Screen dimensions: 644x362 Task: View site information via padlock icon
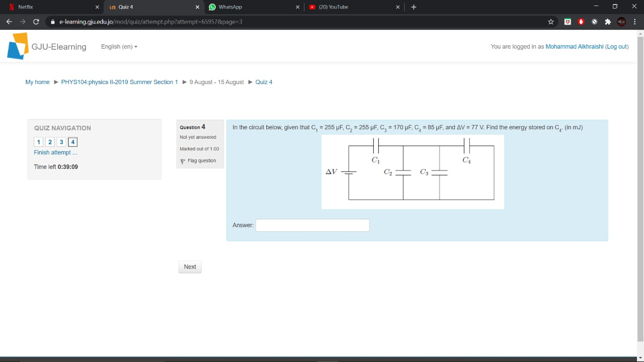[53, 22]
